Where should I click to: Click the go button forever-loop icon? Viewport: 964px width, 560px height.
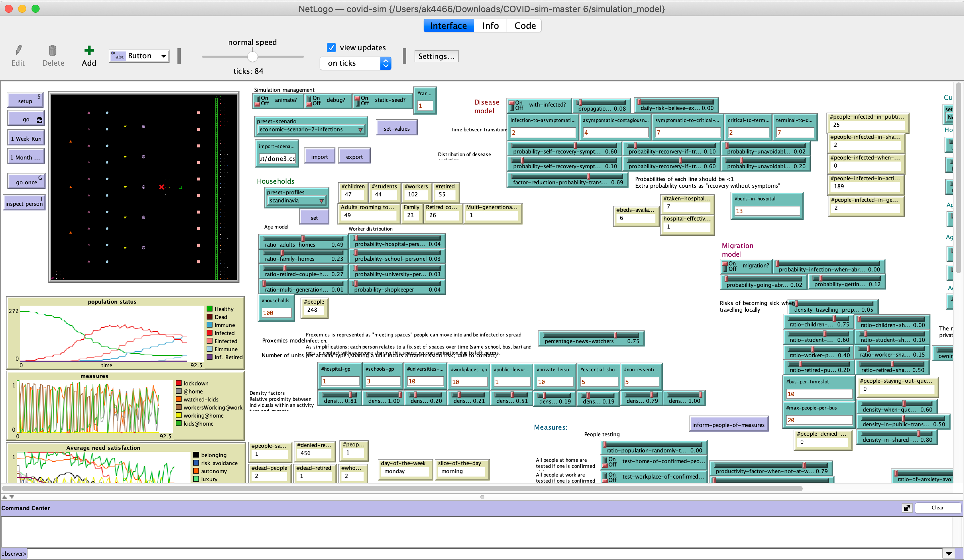[39, 120]
